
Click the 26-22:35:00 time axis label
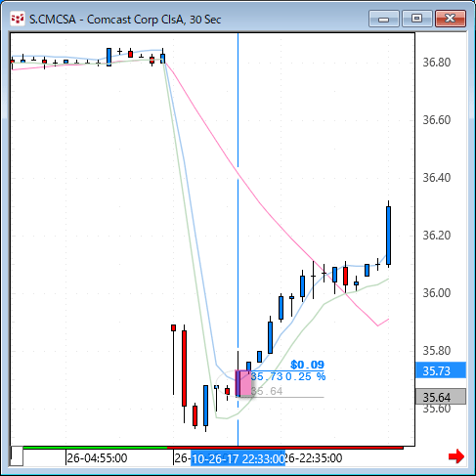[314, 458]
